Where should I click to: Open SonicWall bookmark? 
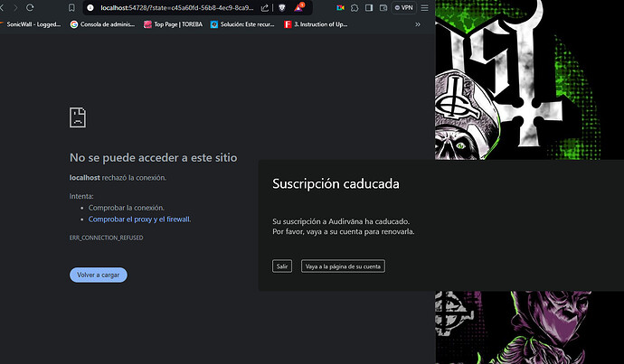pyautogui.click(x=31, y=24)
